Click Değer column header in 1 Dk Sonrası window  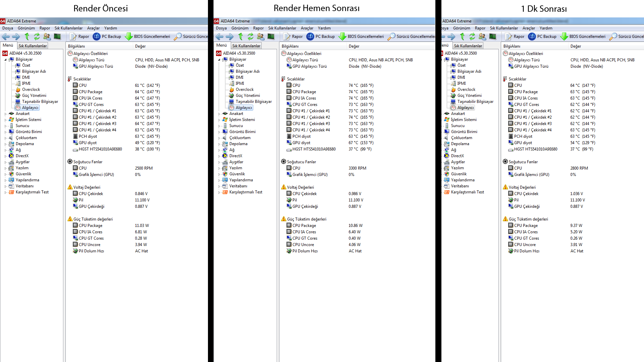coord(605,46)
